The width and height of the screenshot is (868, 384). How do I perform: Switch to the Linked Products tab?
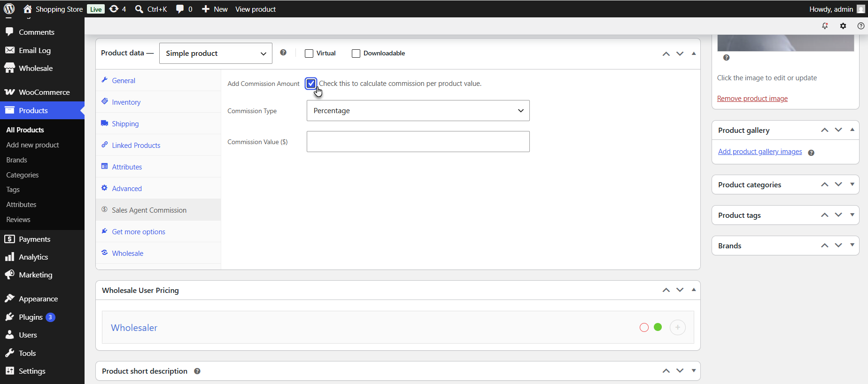pyautogui.click(x=158, y=145)
